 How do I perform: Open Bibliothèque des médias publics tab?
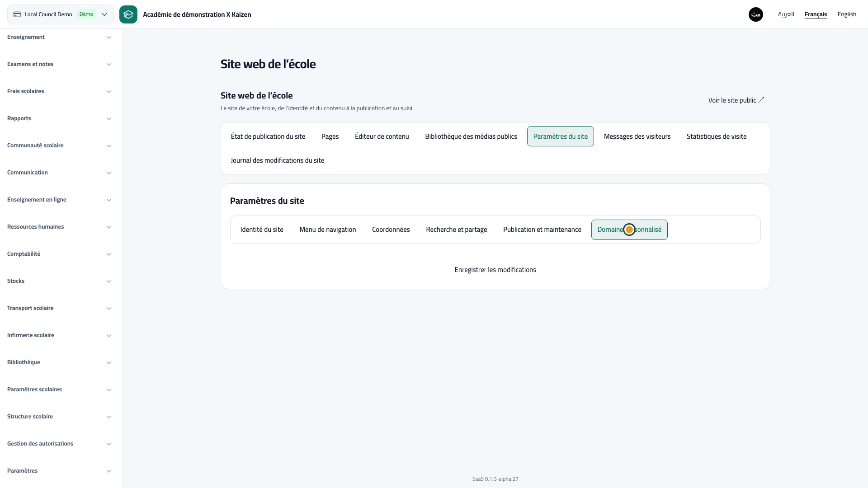471,136
